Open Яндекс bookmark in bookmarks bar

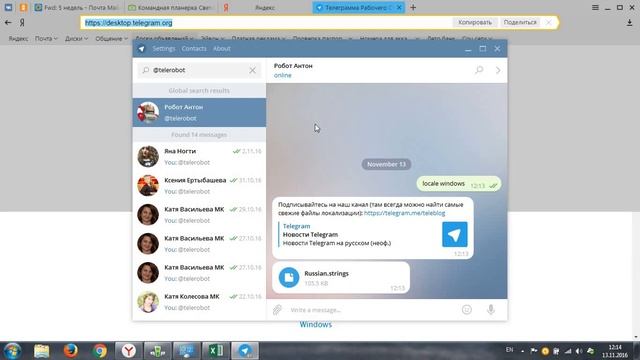[x=18, y=38]
